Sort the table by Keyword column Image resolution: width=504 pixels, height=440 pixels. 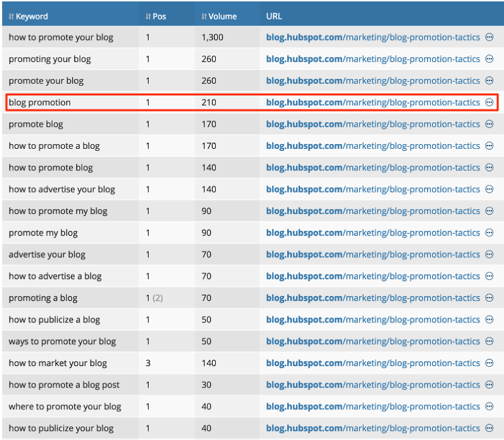pos(29,17)
